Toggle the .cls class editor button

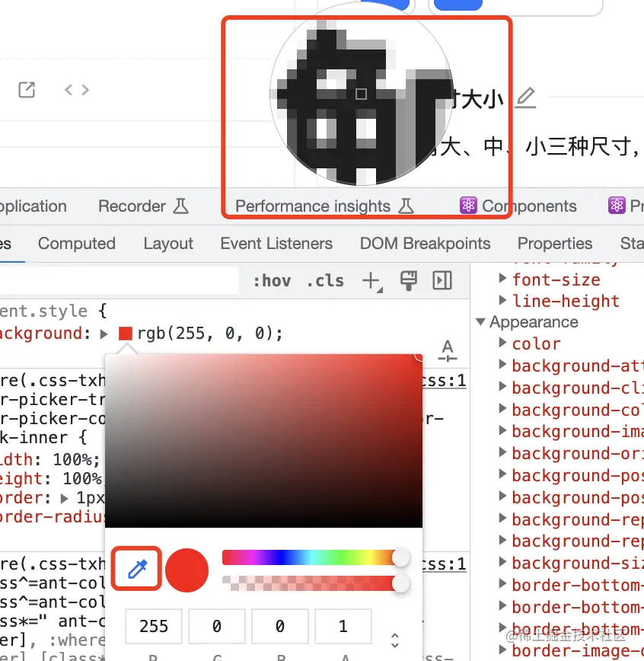pyautogui.click(x=325, y=281)
